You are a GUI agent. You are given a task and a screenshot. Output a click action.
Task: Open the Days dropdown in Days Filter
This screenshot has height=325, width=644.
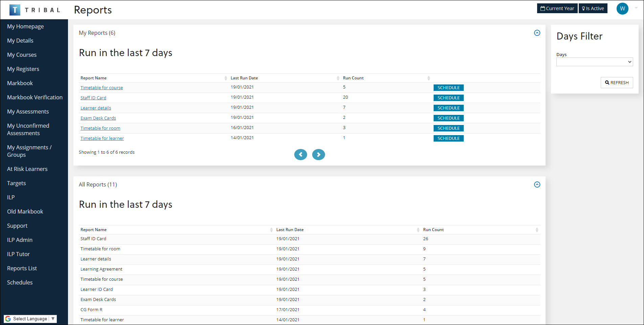point(594,62)
